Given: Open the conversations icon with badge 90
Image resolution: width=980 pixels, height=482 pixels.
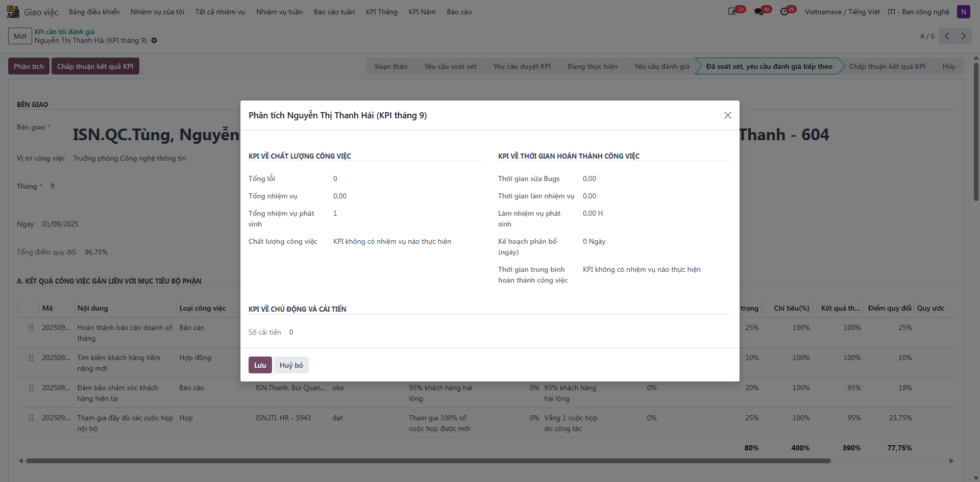Looking at the screenshot, I should (759, 11).
